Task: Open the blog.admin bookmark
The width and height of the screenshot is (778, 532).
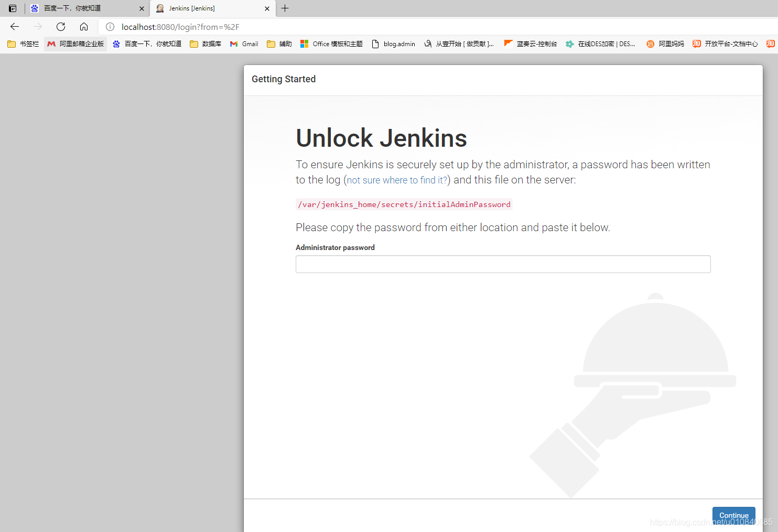Action: (393, 44)
